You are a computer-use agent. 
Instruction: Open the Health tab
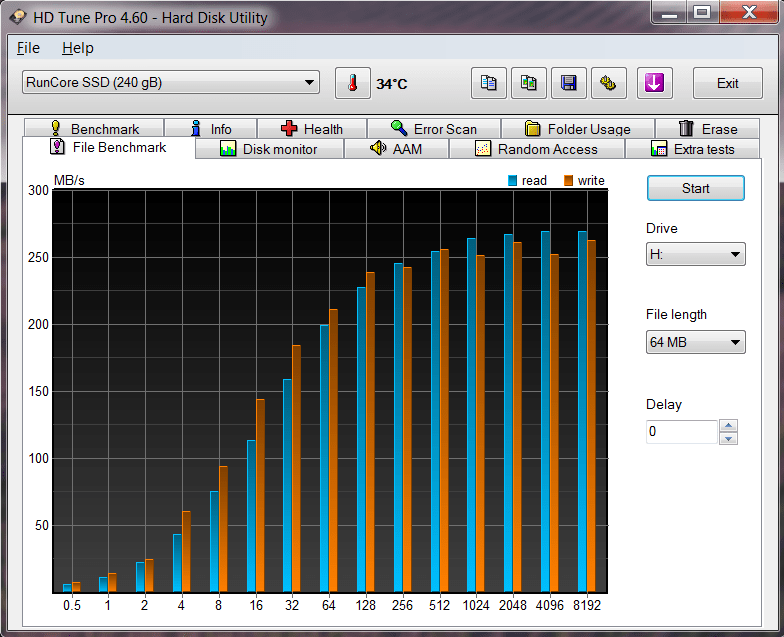point(312,128)
